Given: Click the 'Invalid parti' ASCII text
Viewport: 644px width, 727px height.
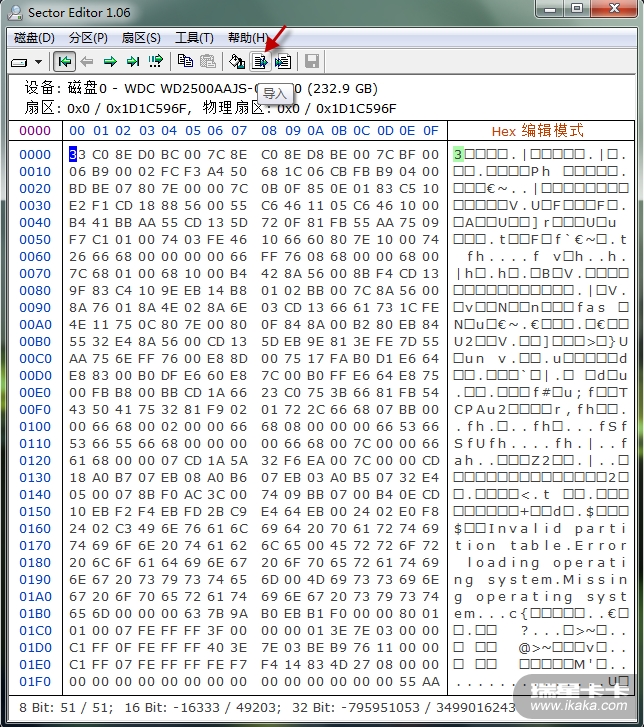Looking at the screenshot, I should (558, 529).
